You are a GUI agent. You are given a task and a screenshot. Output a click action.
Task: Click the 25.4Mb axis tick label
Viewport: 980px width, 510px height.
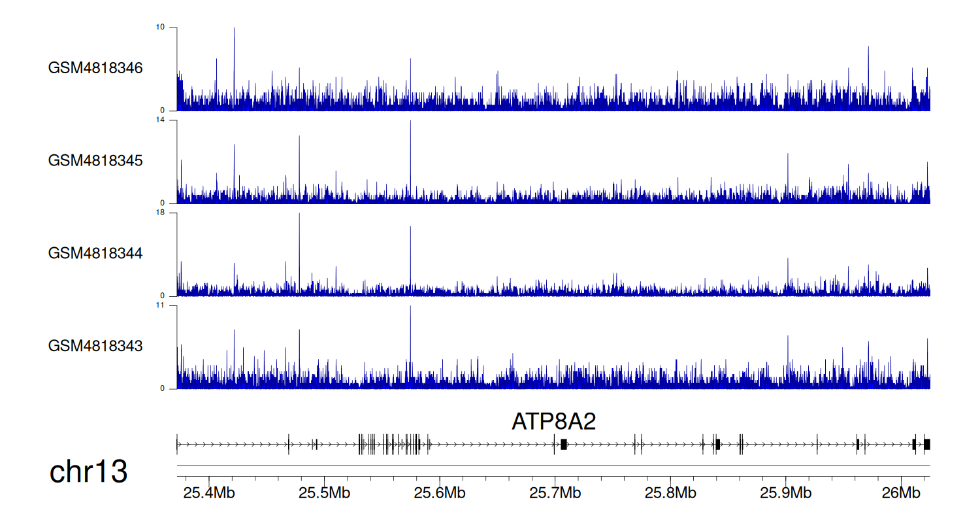click(209, 492)
